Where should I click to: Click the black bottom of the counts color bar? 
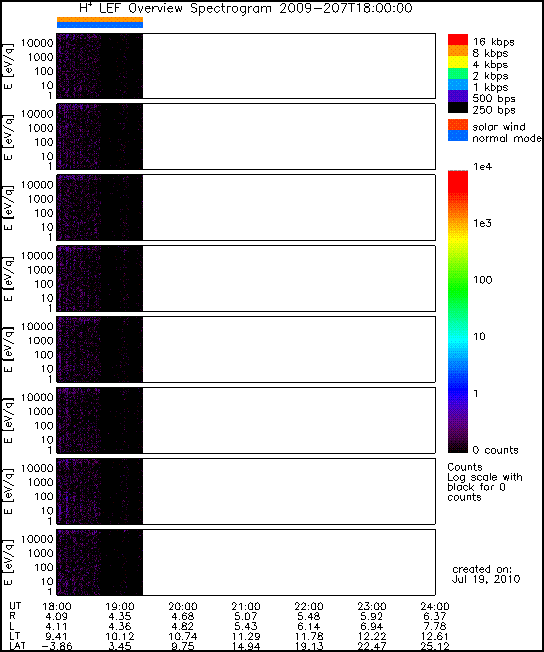tap(457, 447)
